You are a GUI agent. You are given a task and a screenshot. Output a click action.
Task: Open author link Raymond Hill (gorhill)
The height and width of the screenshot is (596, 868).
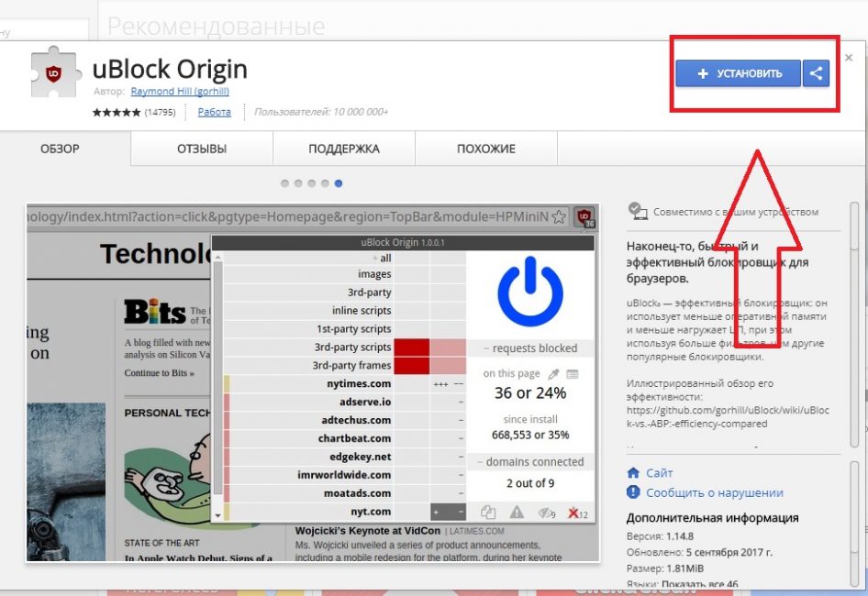[x=180, y=92]
